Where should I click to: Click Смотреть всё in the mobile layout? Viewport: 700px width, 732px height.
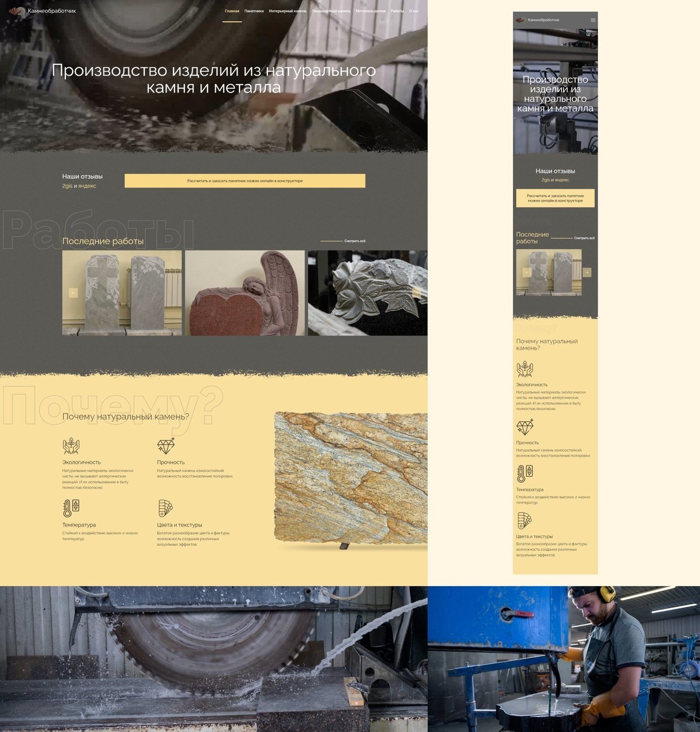tap(584, 238)
